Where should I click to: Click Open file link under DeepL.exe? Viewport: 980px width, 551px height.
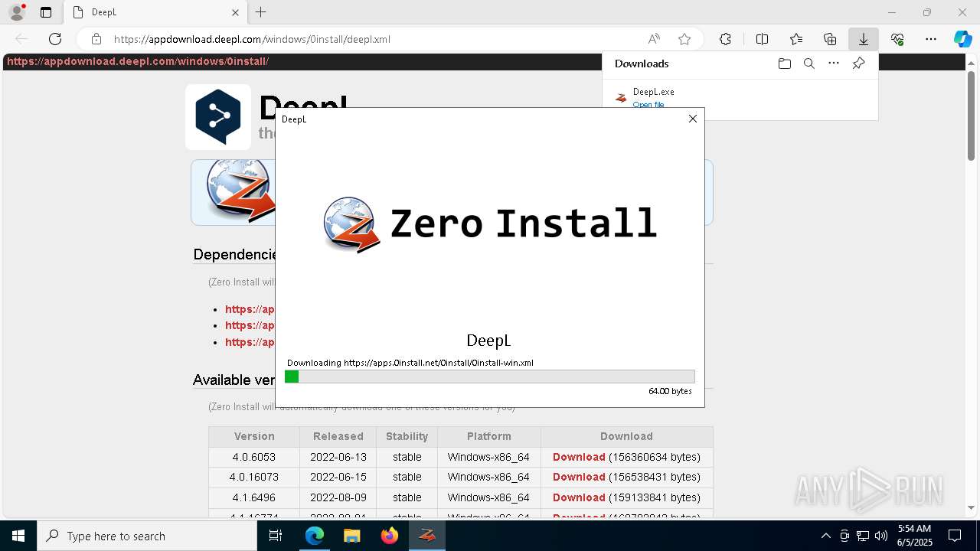pos(648,104)
